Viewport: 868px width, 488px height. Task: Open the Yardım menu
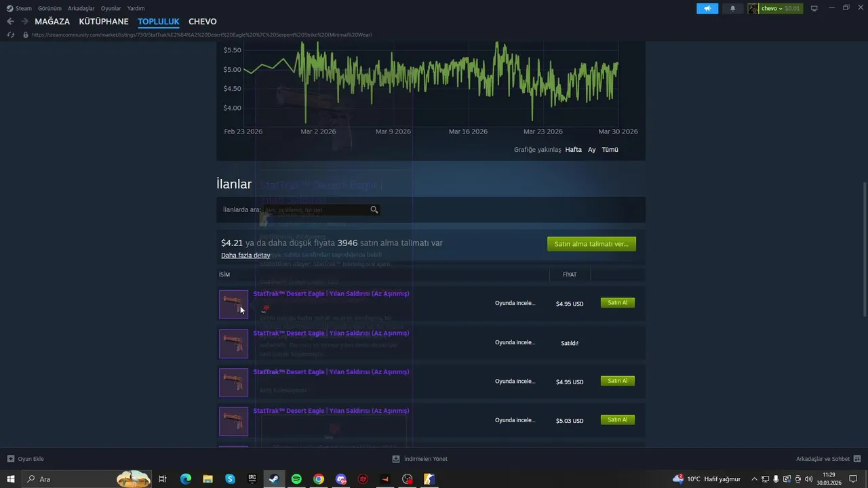(x=136, y=8)
